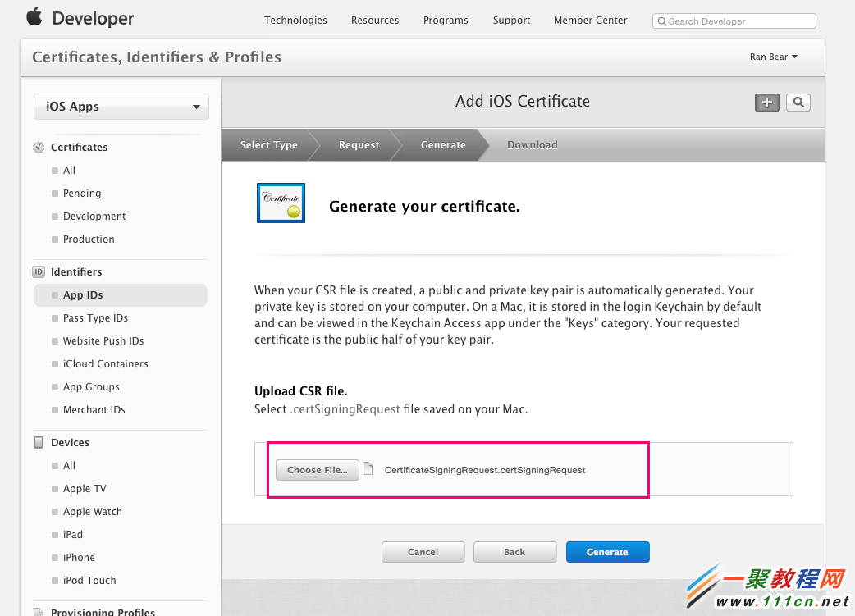The width and height of the screenshot is (855, 616).
Task: Click the Apple logo icon
Action: [34, 17]
